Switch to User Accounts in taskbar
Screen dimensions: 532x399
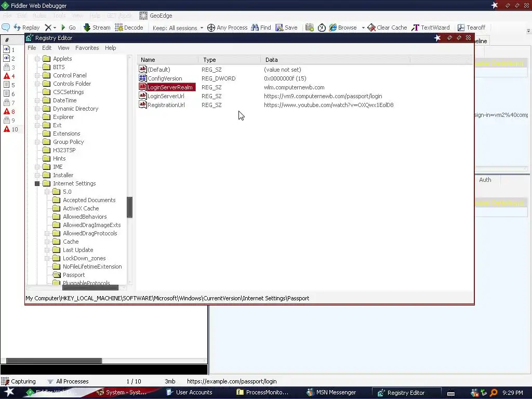pyautogui.click(x=189, y=393)
